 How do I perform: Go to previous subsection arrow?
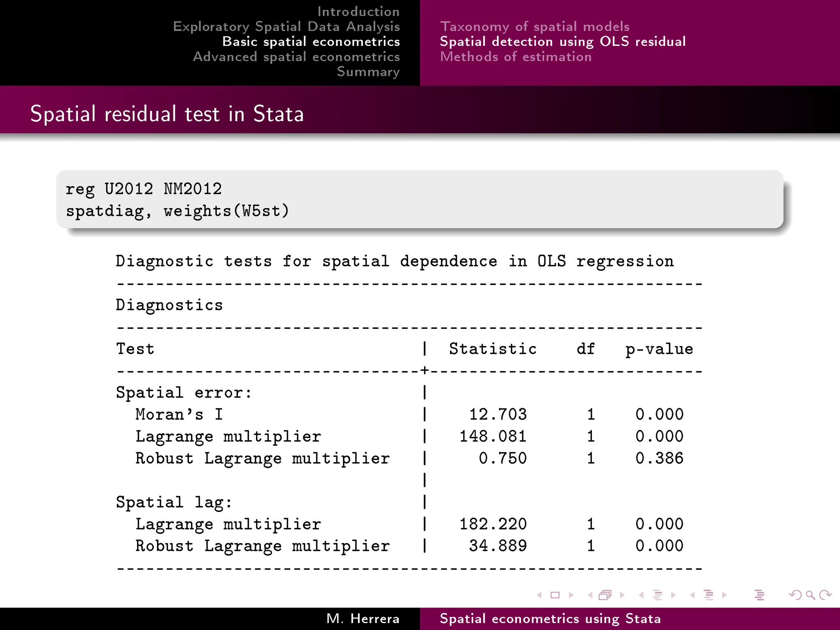coord(641,595)
